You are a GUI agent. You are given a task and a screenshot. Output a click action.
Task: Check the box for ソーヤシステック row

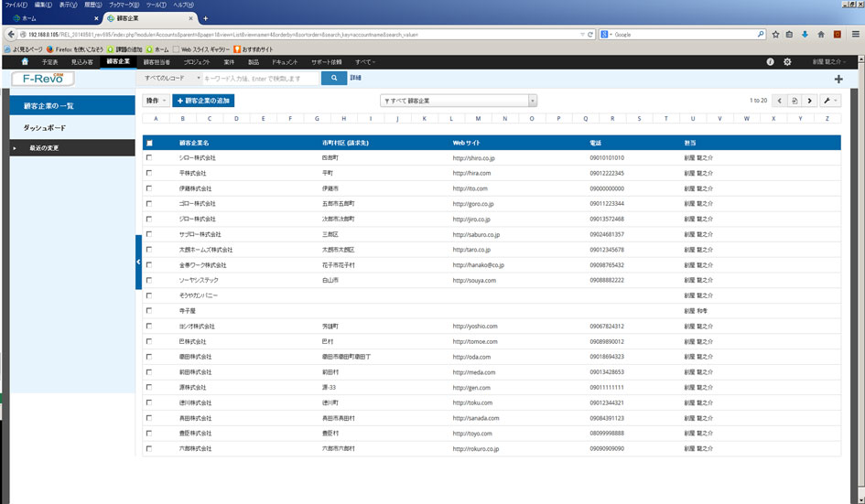pyautogui.click(x=149, y=280)
